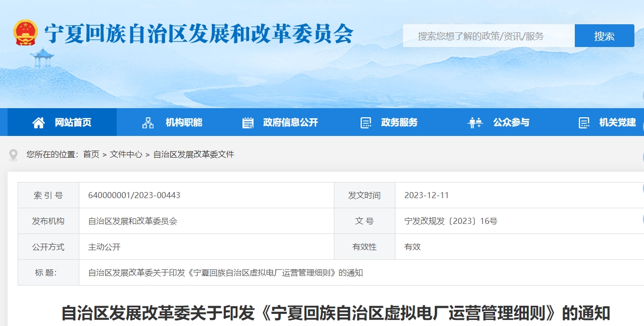Click the location pin icon in breadcrumb
The height and width of the screenshot is (326, 644).
14,155
